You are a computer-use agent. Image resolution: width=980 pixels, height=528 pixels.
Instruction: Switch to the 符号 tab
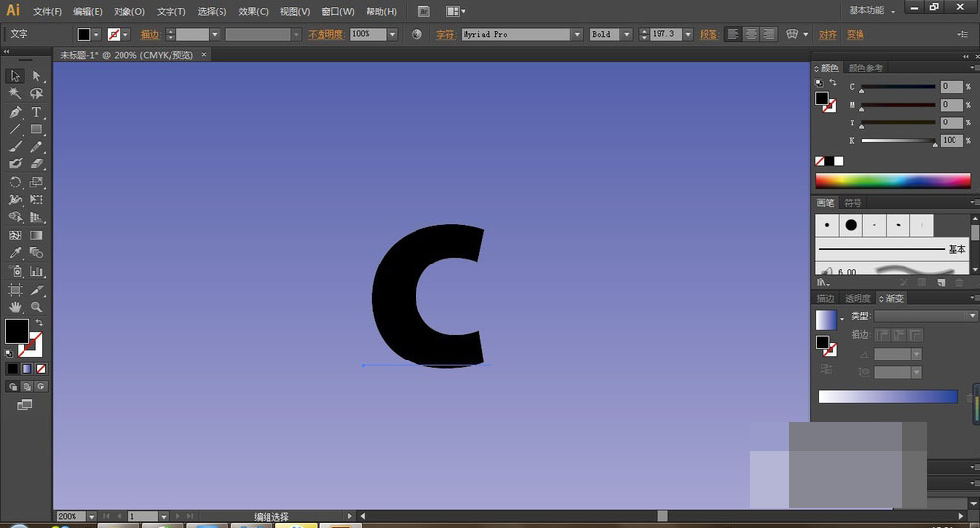click(x=853, y=203)
